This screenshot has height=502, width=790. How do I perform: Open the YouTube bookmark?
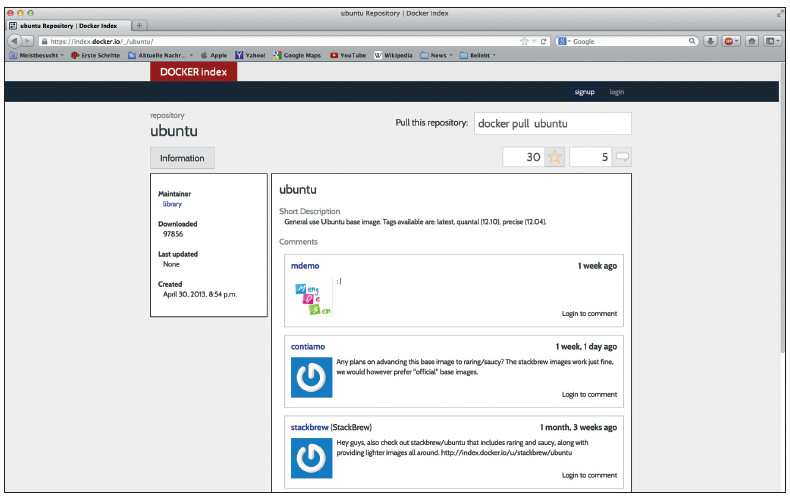tap(348, 55)
